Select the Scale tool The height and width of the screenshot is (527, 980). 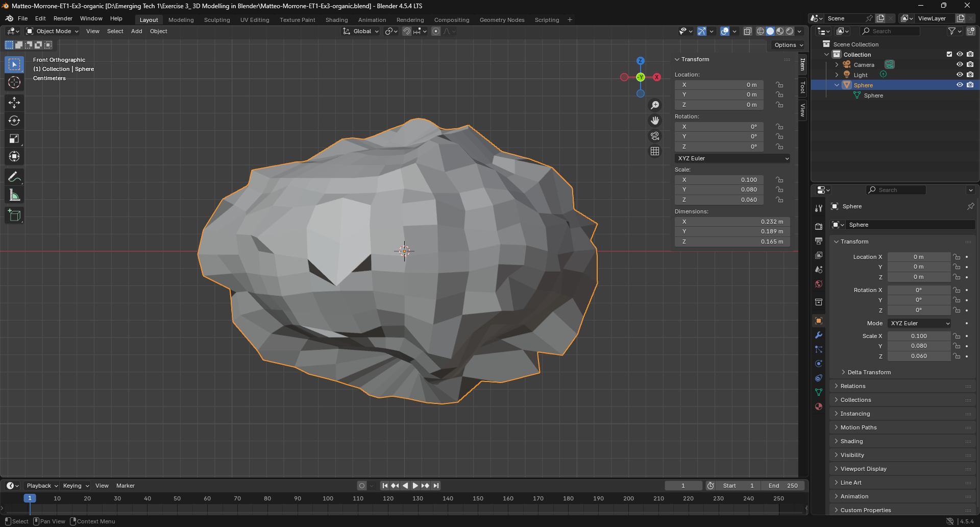(x=14, y=139)
